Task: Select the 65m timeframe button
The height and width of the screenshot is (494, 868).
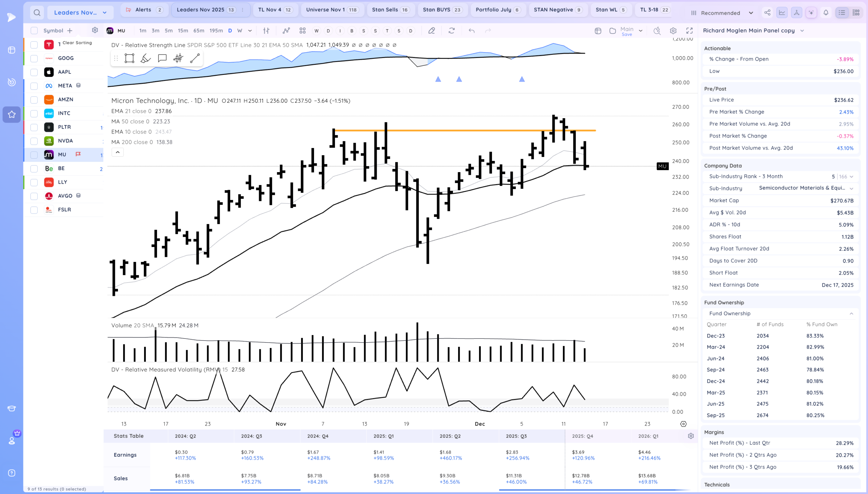Action: pos(199,30)
